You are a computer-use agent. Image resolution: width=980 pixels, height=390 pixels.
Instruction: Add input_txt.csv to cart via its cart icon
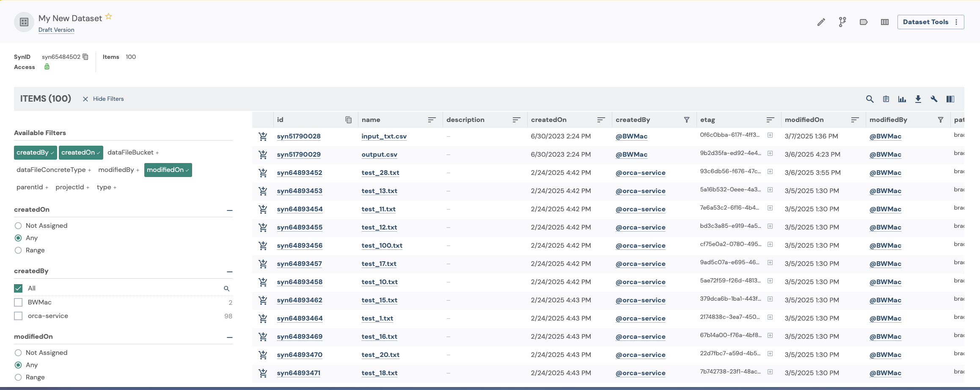click(x=263, y=136)
